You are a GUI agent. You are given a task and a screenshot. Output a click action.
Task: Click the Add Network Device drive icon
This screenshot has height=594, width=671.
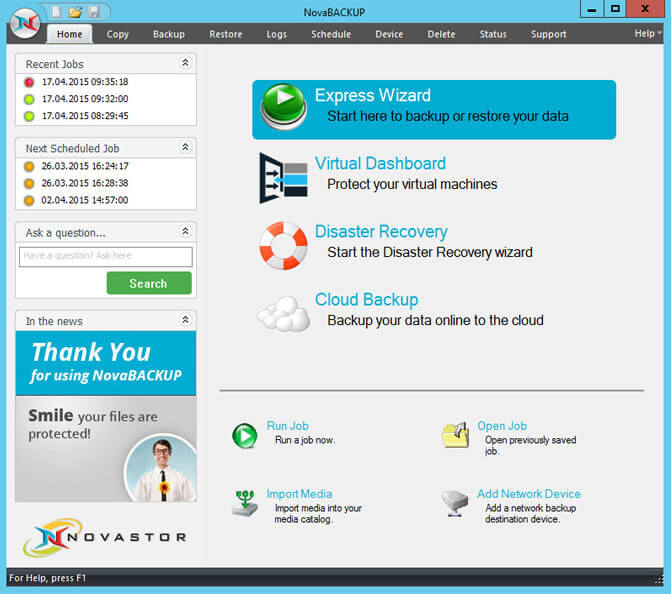coord(456,502)
